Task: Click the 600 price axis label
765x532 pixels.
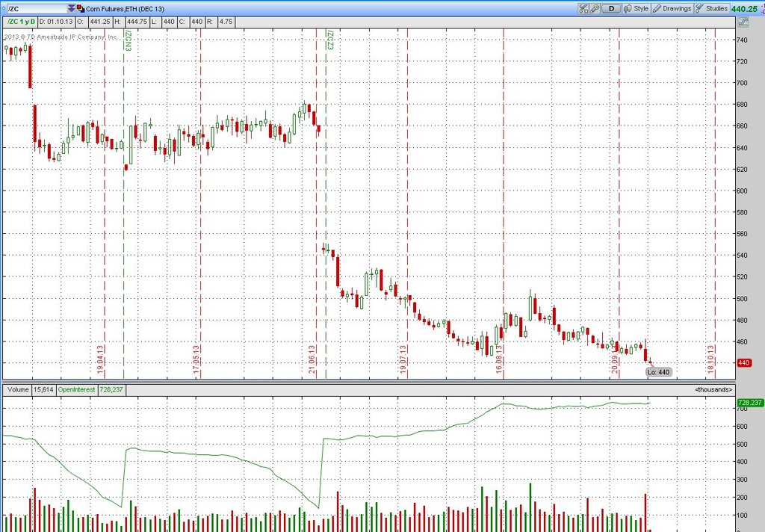Action: [x=742, y=191]
